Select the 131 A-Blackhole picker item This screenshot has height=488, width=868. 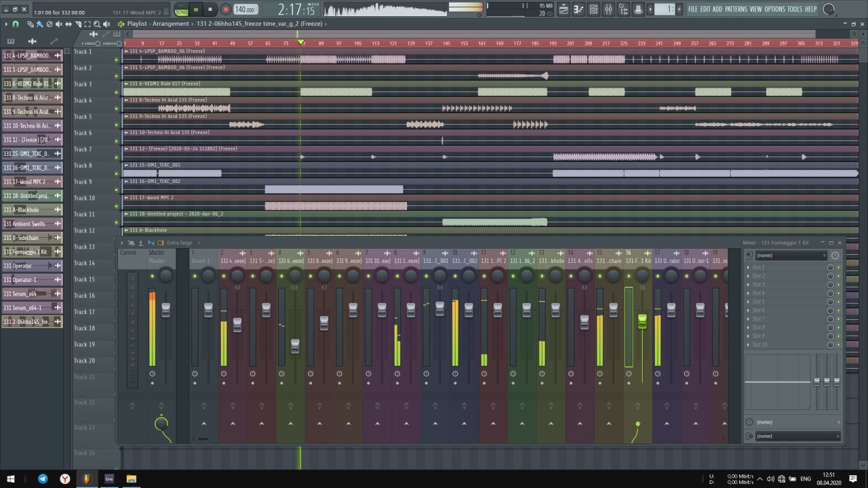32,210
